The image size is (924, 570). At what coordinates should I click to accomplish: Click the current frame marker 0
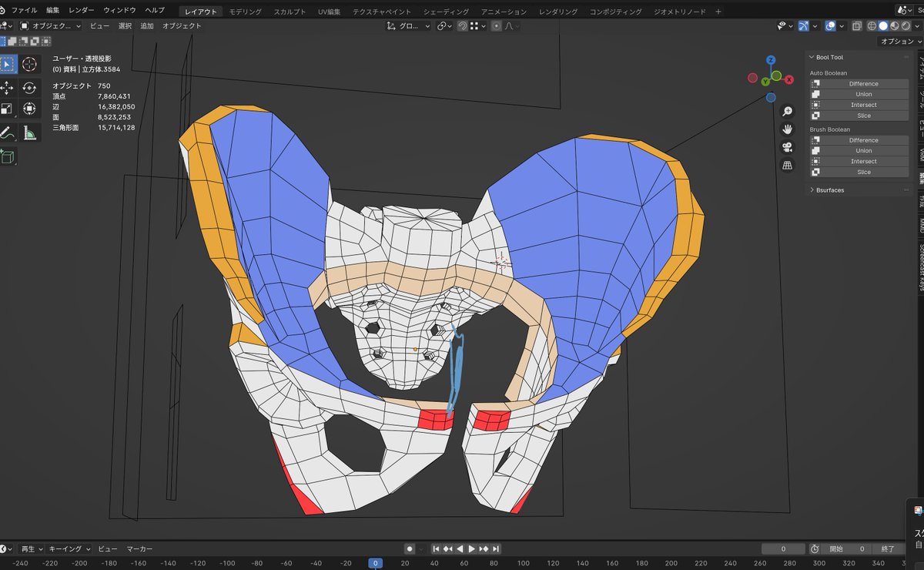coord(375,563)
